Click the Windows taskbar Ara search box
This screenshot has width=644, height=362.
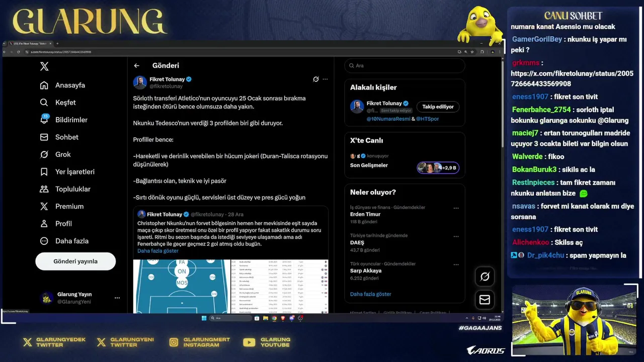(231, 318)
